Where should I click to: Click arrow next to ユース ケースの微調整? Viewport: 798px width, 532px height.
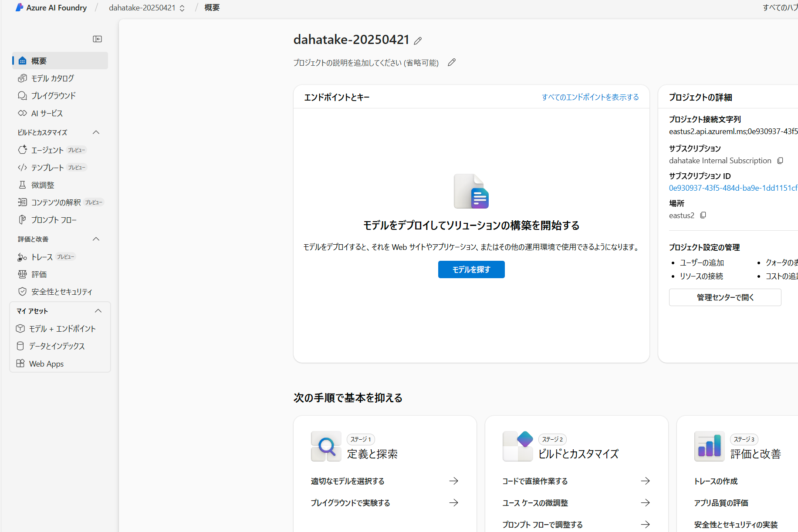[x=646, y=503]
